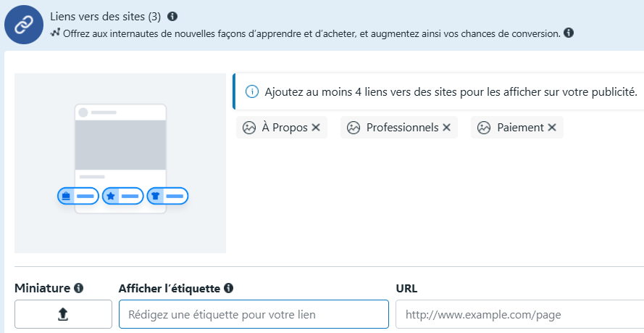Open info tooltip beside Liens vers des sites
Image resolution: width=644 pixels, height=333 pixels.
(x=172, y=17)
